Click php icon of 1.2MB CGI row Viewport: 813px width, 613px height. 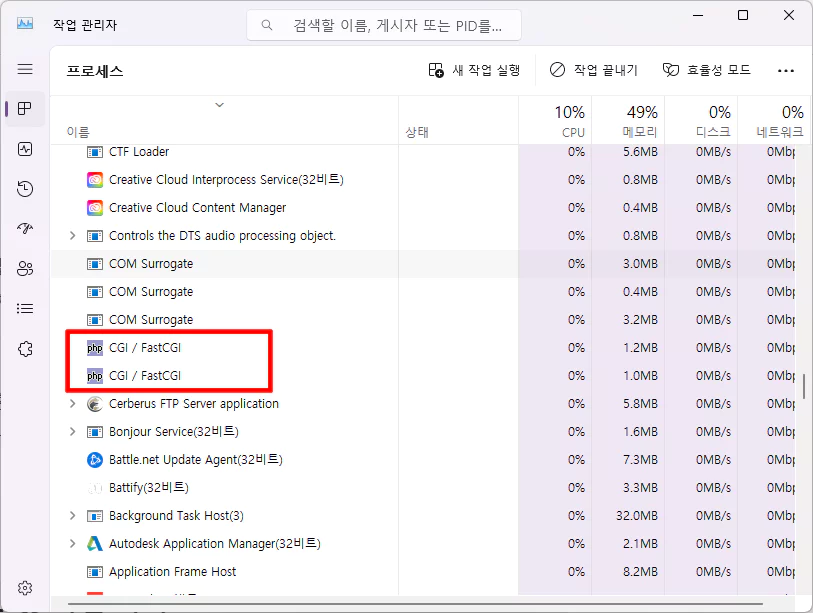click(95, 348)
